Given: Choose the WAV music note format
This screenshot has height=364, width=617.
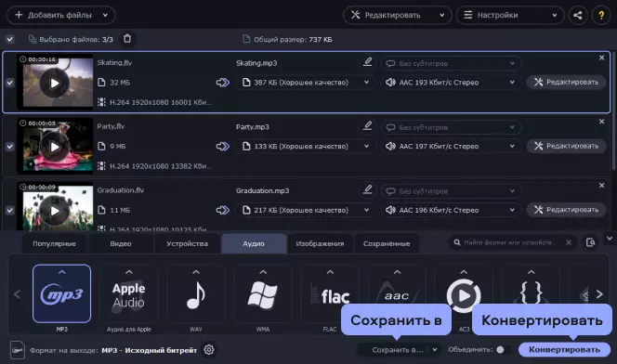Looking at the screenshot, I should 195,293.
